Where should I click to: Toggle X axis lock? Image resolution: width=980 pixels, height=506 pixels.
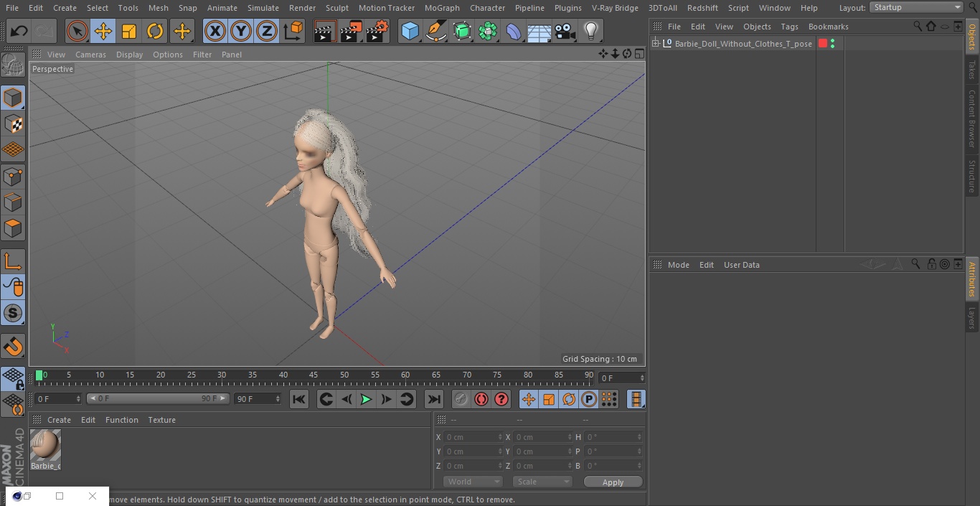point(215,31)
